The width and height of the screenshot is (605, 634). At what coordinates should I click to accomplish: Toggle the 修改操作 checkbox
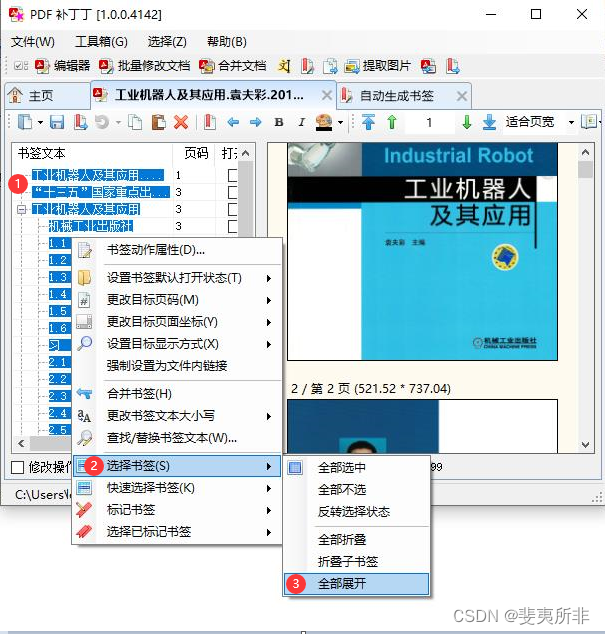pyautogui.click(x=17, y=467)
